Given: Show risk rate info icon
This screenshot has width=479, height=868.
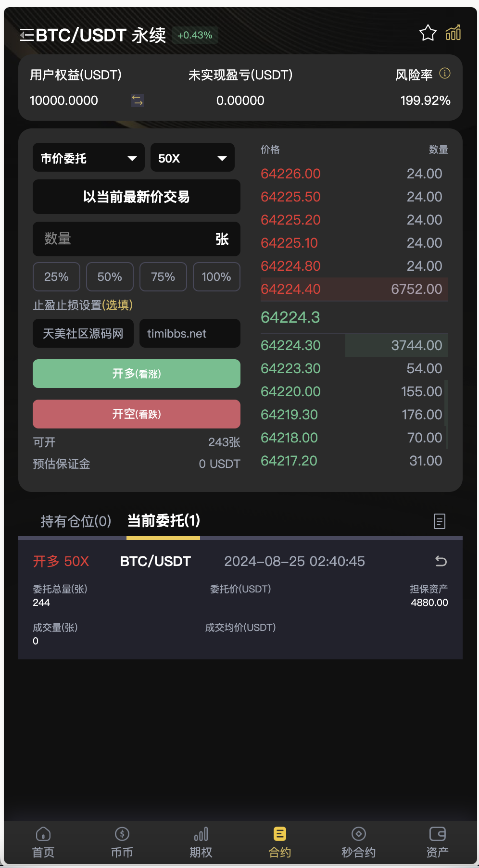Looking at the screenshot, I should point(445,74).
